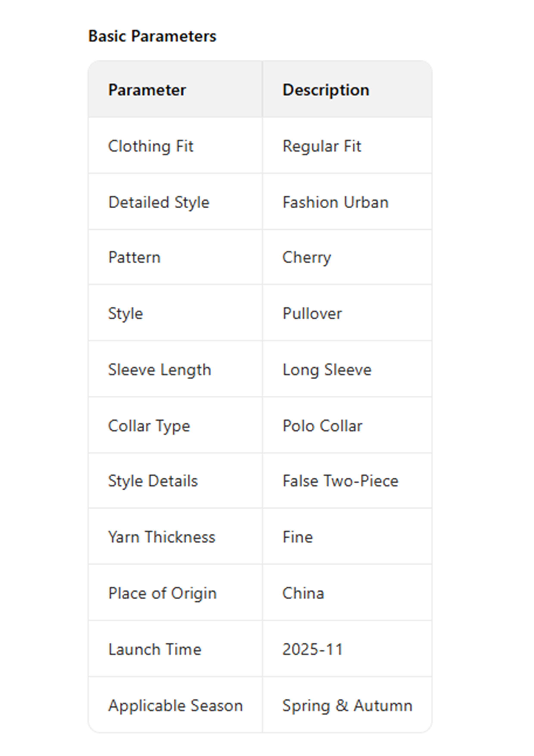Select the China origin value
The image size is (534, 756).
[303, 593]
